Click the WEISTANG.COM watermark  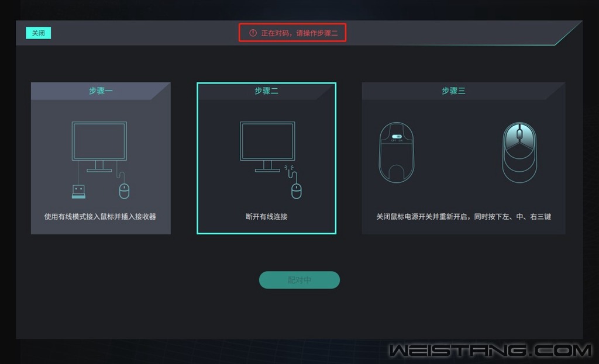(491, 350)
